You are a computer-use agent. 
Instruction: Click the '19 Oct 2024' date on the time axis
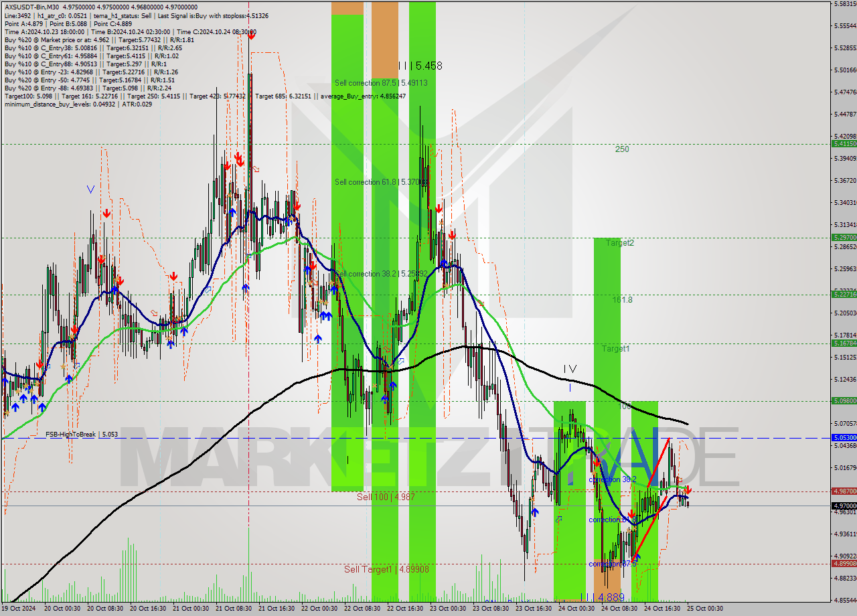pos(18,609)
